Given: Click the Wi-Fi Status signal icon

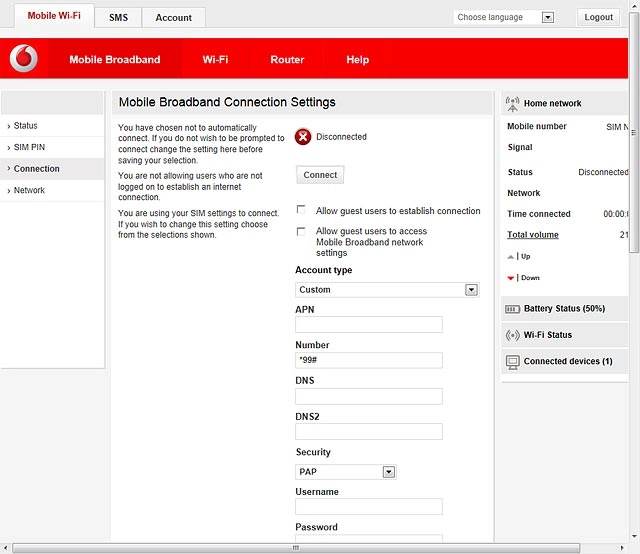Looking at the screenshot, I should 512,335.
